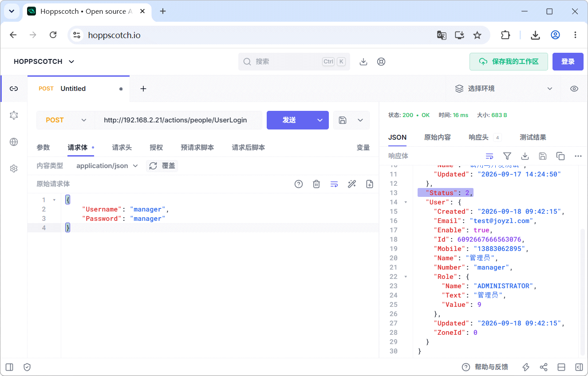Select the POST Untitled request tab

point(79,89)
